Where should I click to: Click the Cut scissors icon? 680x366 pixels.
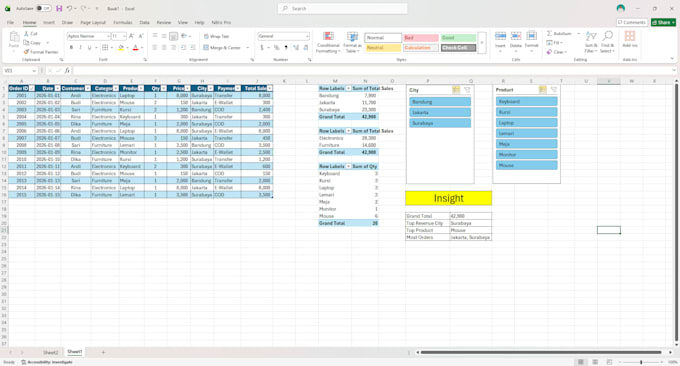tap(26, 33)
